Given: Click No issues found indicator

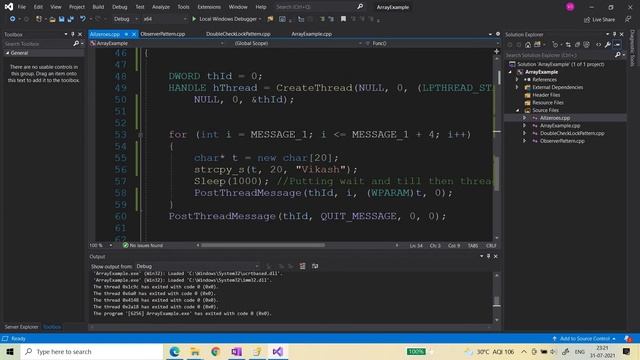Looking at the screenshot, I should tap(143, 245).
